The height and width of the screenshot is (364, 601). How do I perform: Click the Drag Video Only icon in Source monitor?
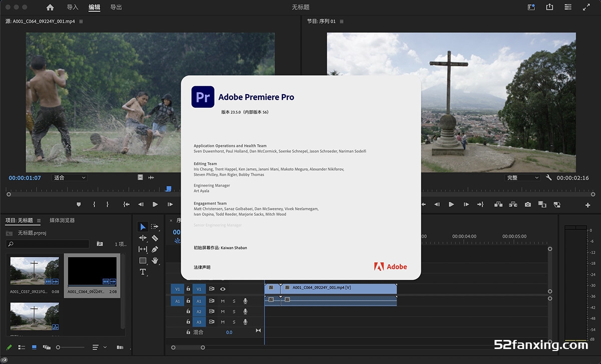140,177
